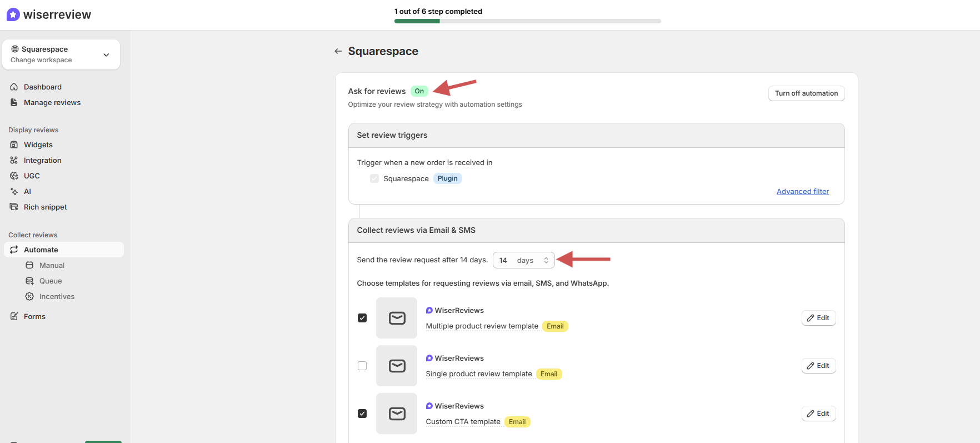
Task: Select the AI sparkle icon
Action: coord(14,191)
